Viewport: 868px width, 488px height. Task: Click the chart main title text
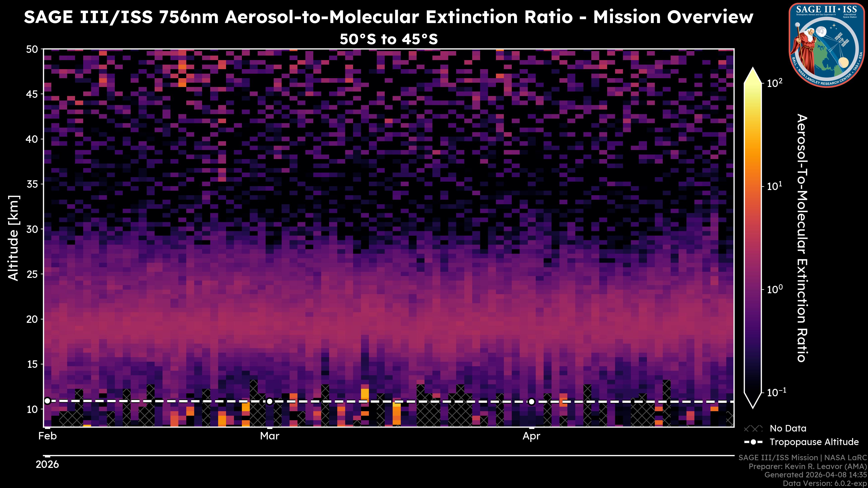pyautogui.click(x=388, y=17)
